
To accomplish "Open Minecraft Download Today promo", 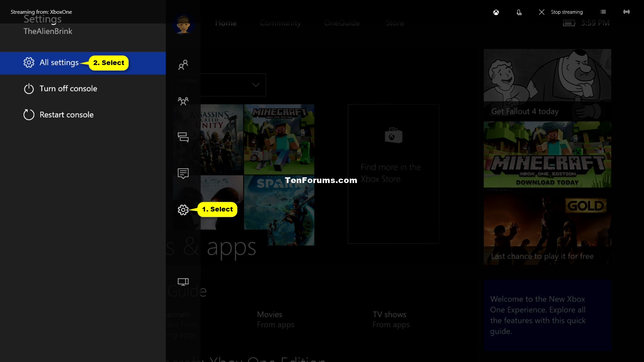I will [547, 154].
